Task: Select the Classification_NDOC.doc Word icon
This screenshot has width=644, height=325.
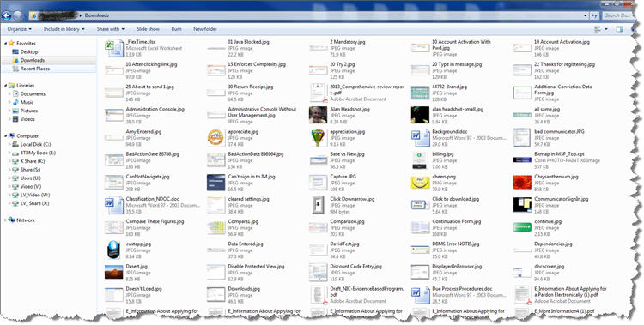Action: 113,205
